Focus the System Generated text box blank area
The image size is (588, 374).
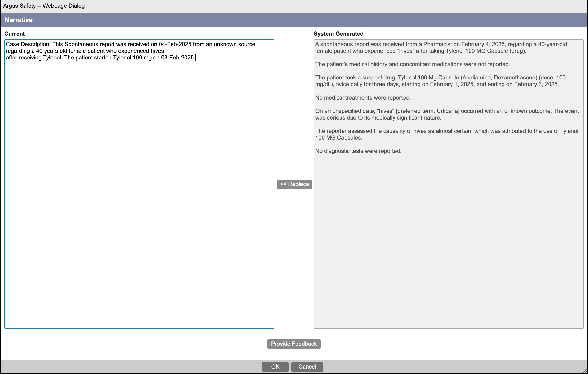(448, 240)
